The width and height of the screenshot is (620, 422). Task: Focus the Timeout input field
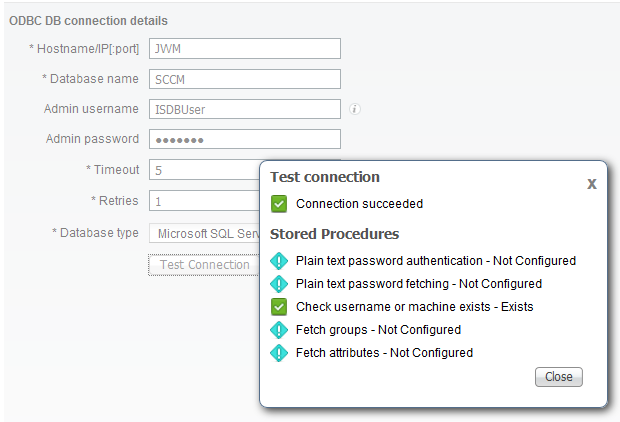pyautogui.click(x=204, y=170)
